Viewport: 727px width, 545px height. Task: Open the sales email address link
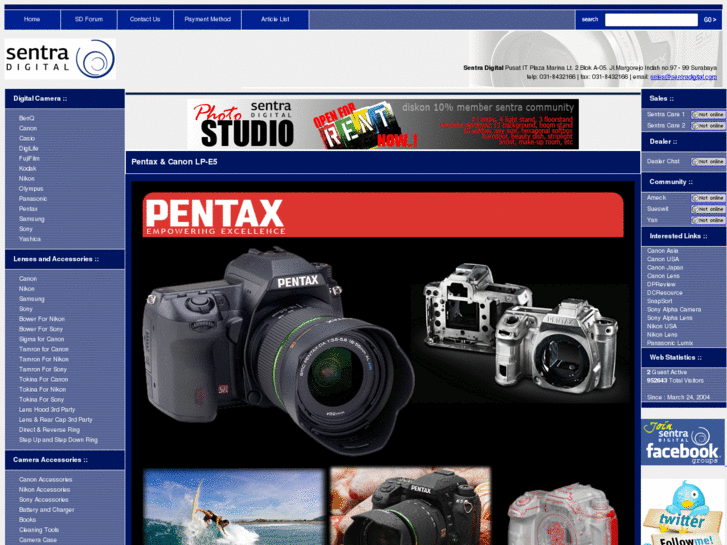coord(683,77)
